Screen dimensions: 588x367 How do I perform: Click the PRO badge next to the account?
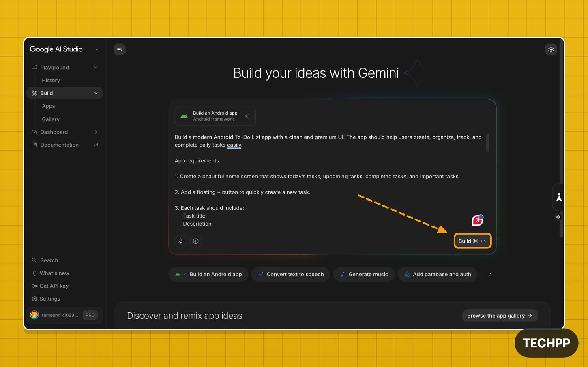point(90,315)
